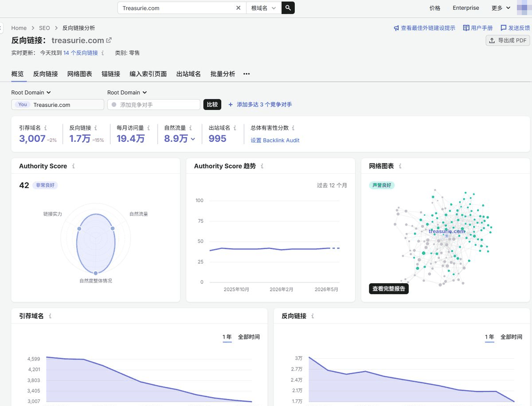Switch to the 概览 tab
The image size is (532, 406).
tap(18, 74)
